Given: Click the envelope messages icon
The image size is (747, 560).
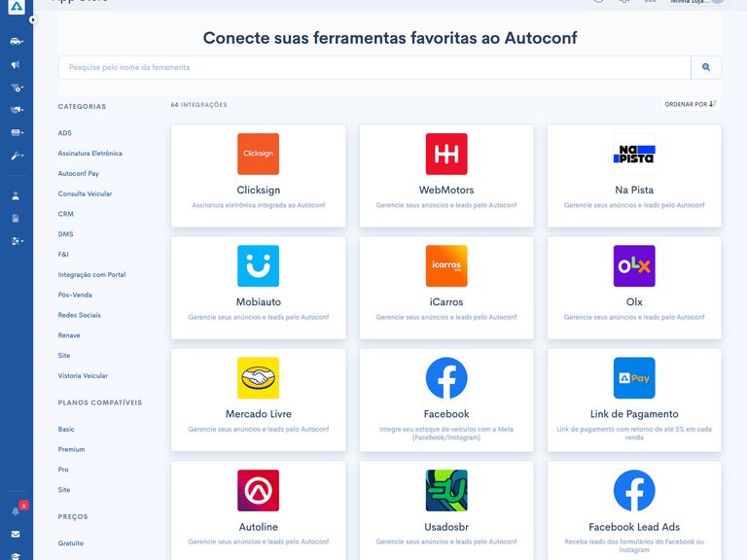Looking at the screenshot, I should click(16, 534).
